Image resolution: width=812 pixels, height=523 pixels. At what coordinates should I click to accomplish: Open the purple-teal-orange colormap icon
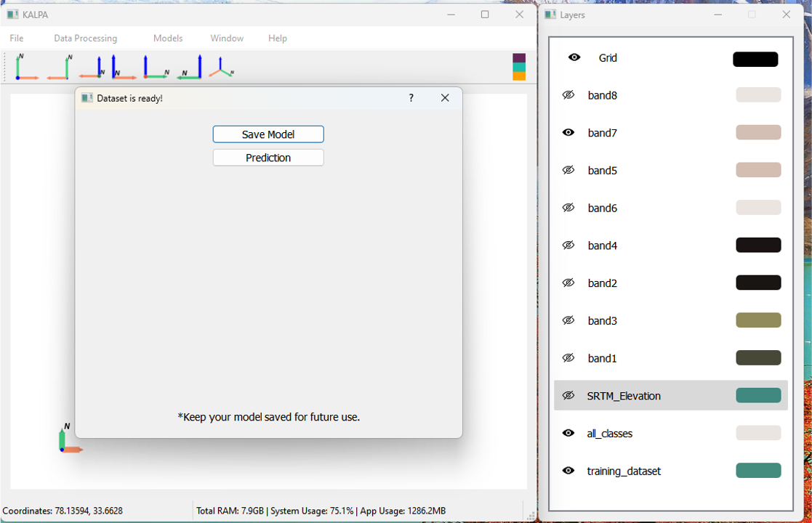click(519, 67)
